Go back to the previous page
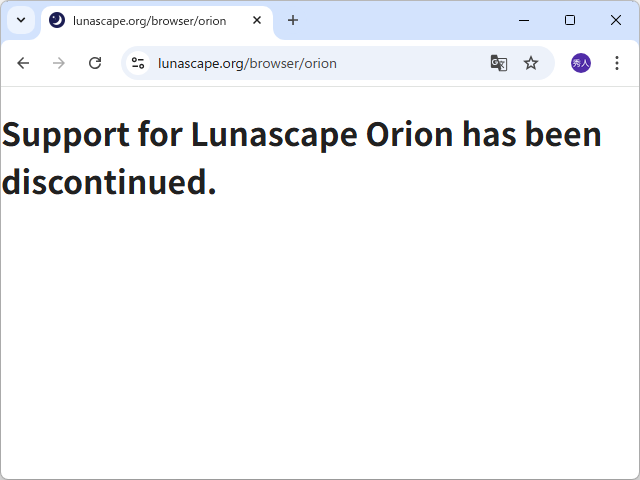The height and width of the screenshot is (480, 640). tap(23, 63)
